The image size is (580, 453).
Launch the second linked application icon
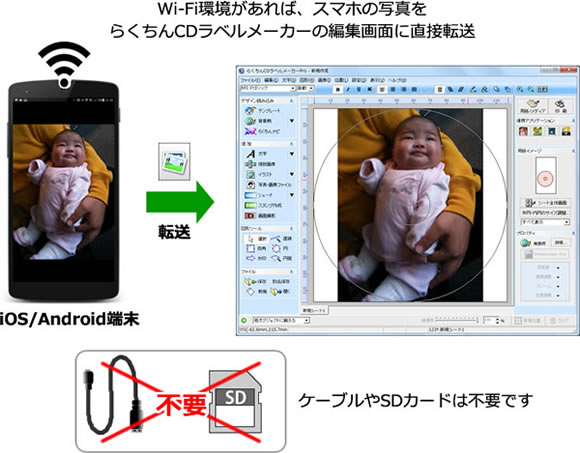pos(537,131)
